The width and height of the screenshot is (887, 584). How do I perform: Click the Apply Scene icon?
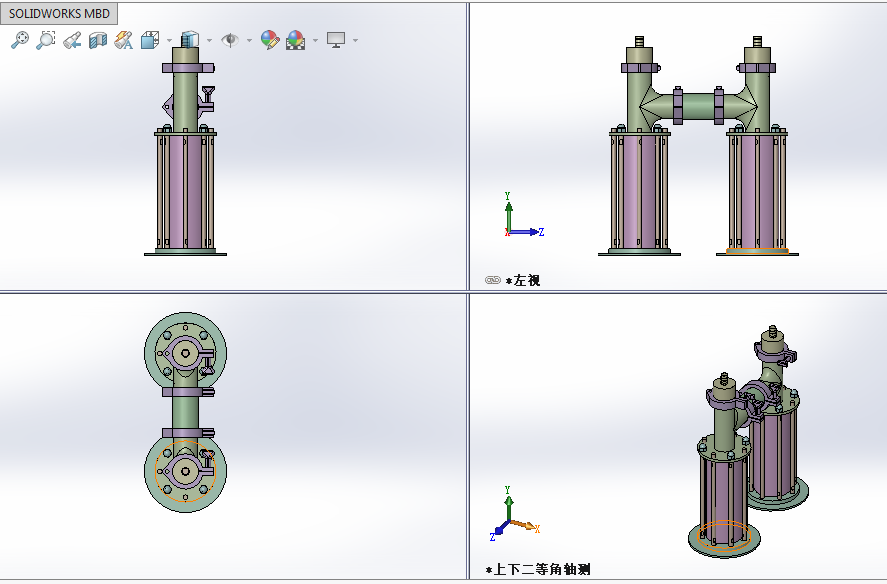click(295, 40)
